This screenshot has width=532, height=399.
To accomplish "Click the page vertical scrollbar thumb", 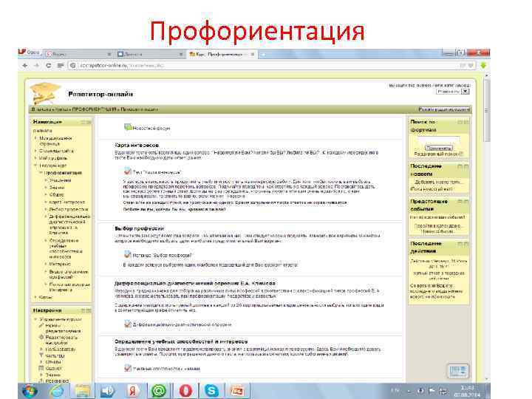I will click(x=486, y=110).
